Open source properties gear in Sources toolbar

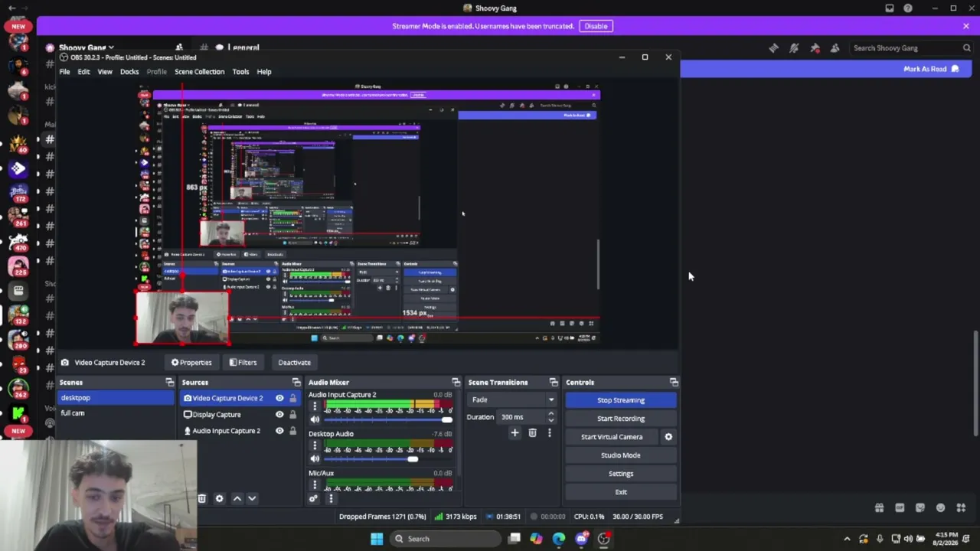219,498
